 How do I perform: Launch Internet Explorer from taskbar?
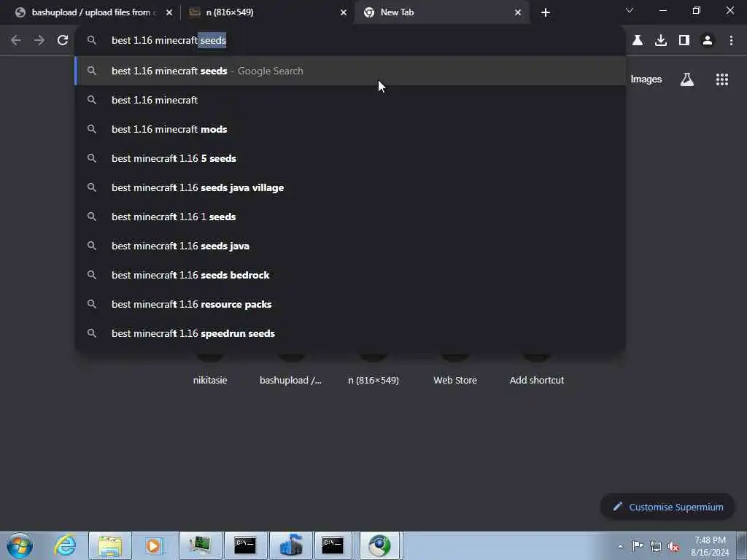click(x=65, y=545)
